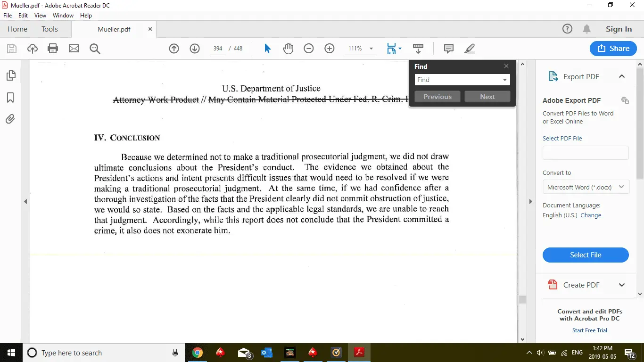Click the document scrollbar down arrow

(x=522, y=339)
